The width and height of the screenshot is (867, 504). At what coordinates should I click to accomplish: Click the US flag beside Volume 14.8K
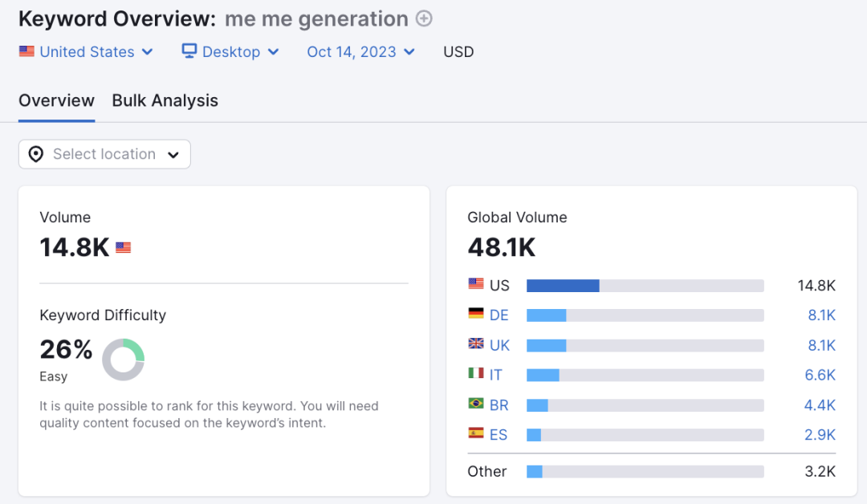123,248
